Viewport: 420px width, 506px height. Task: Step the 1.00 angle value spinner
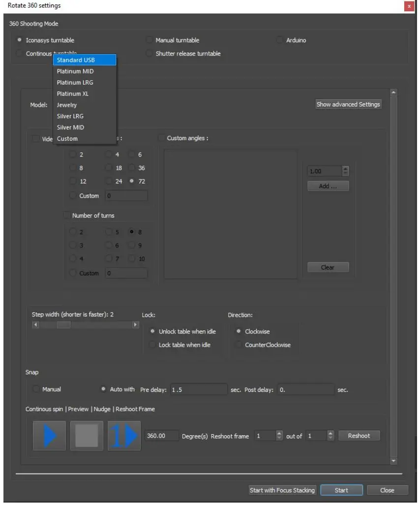[x=345, y=171]
